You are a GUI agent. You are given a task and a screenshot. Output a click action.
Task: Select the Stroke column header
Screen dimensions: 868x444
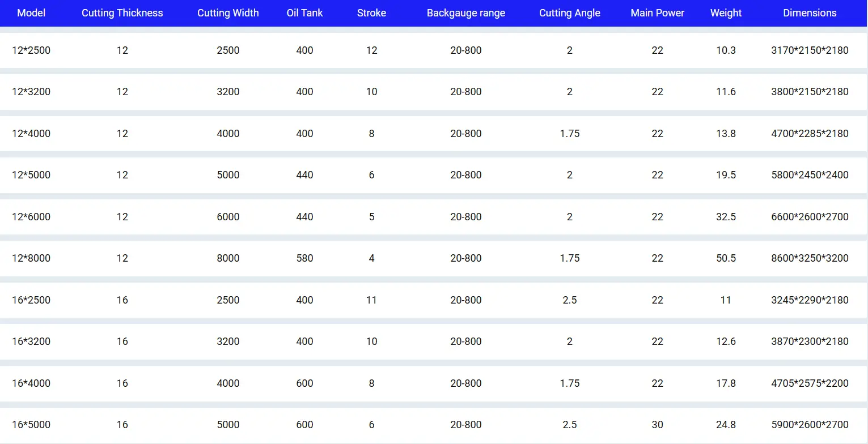[371, 13]
